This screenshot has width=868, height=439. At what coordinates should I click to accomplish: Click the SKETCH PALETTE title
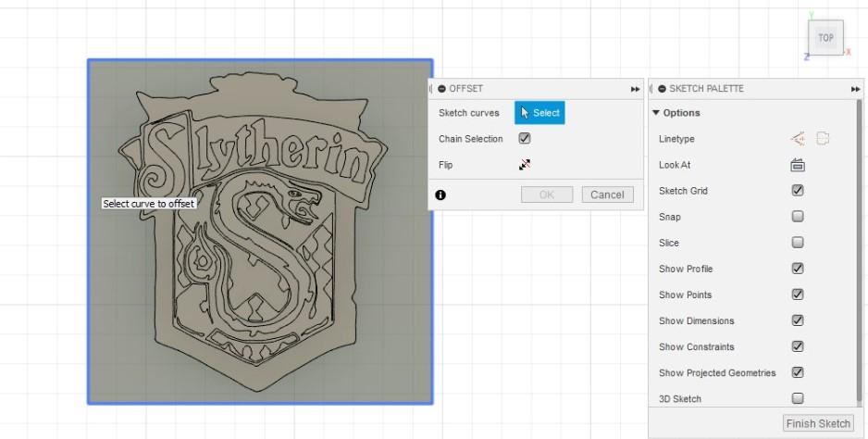click(x=706, y=89)
